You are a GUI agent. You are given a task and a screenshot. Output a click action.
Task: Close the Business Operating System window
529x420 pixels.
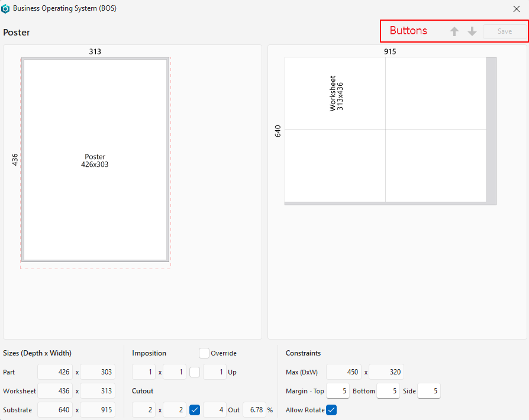516,9
